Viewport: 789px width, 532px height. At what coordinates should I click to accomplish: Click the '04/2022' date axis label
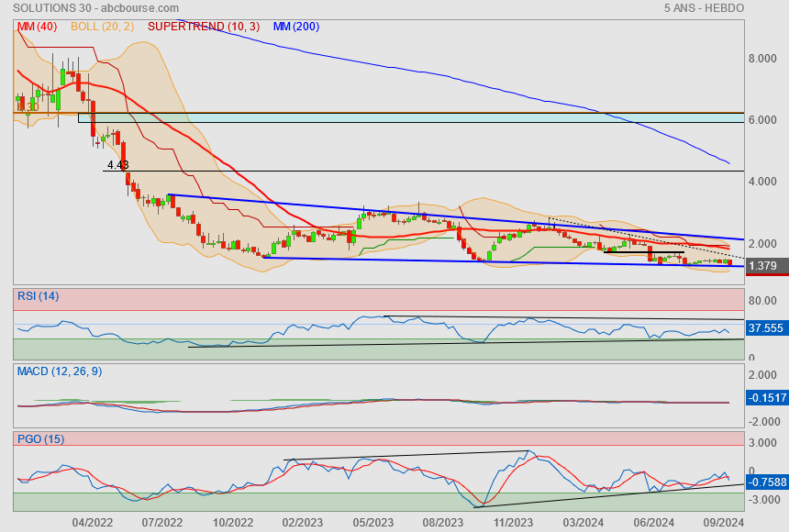tap(92, 523)
